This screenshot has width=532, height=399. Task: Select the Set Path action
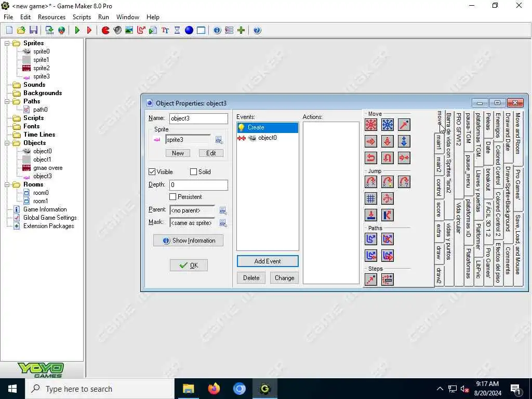tap(371, 239)
